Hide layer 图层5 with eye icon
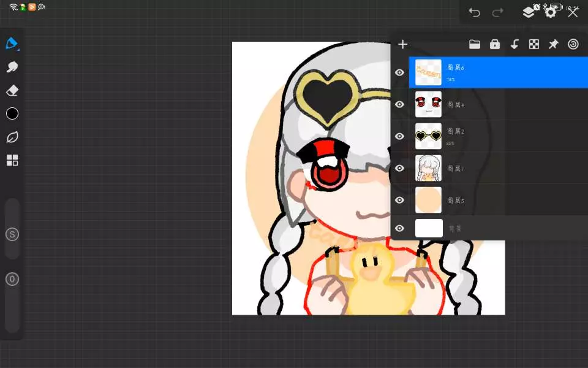Image resolution: width=588 pixels, height=368 pixels. pos(400,200)
